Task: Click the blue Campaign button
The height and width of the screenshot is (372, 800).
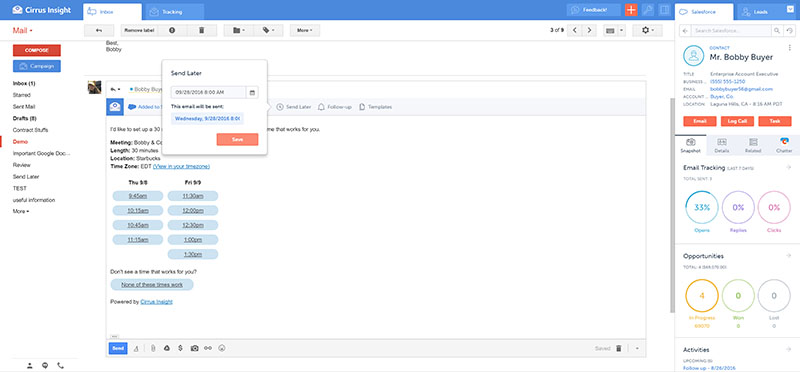Action: pos(37,66)
